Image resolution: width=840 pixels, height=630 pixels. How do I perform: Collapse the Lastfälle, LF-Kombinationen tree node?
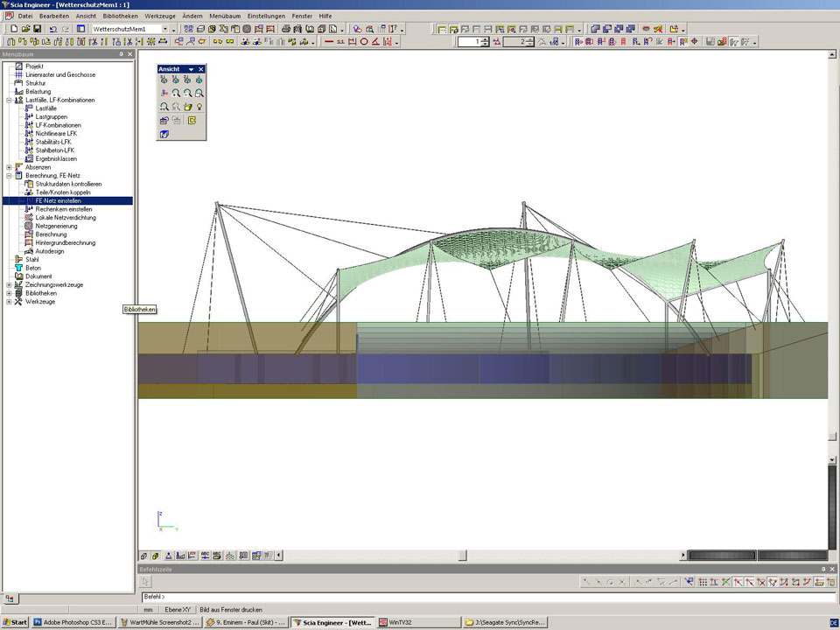point(9,100)
